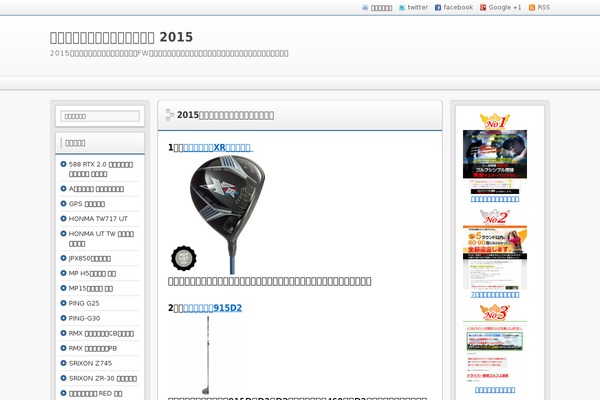Image resolution: width=600 pixels, height=400 pixels.
Task: Open the twitter link in header
Action: (x=417, y=7)
